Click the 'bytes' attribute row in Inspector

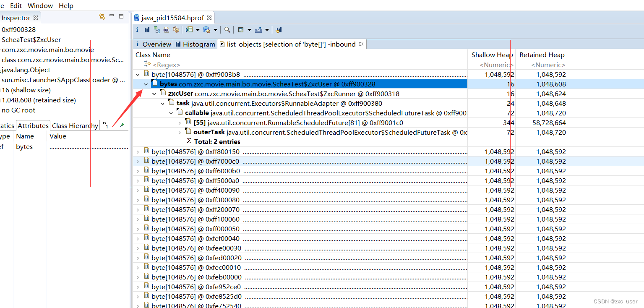(64, 147)
